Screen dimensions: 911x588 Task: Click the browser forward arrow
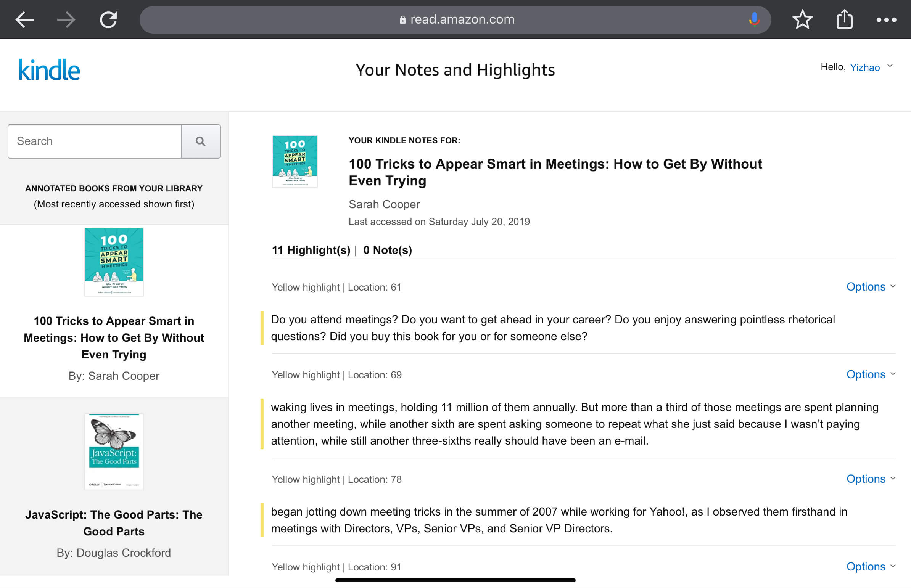click(66, 19)
